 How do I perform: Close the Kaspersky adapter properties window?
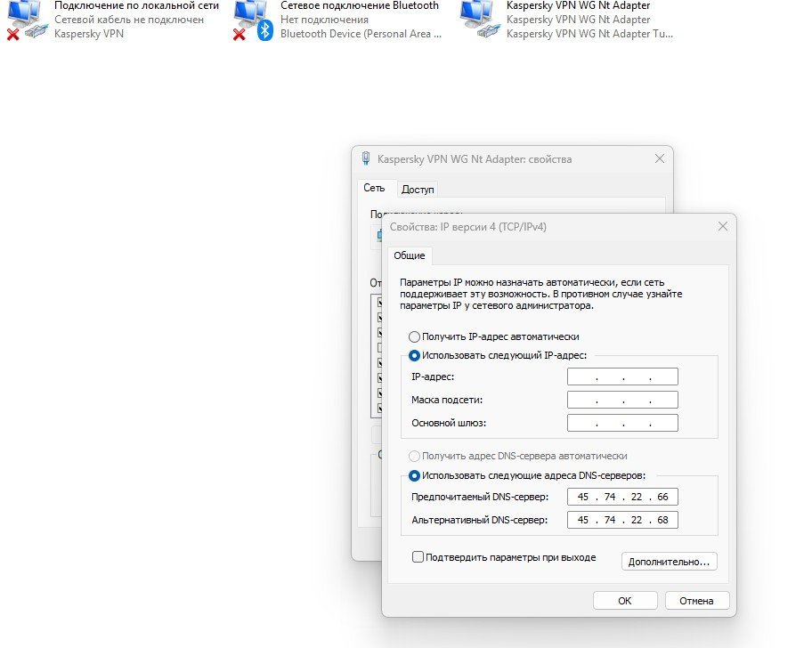660,159
